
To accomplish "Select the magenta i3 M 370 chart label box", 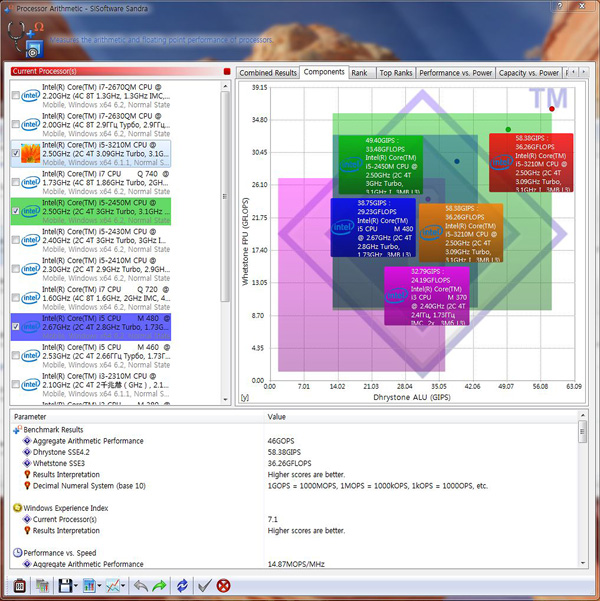I will tap(427, 296).
